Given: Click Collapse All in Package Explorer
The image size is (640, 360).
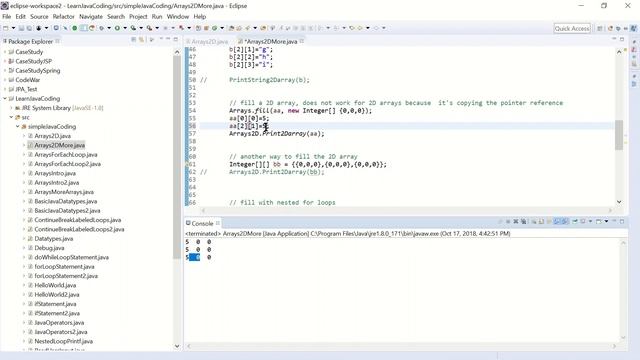Looking at the screenshot, I should tap(133, 40).
